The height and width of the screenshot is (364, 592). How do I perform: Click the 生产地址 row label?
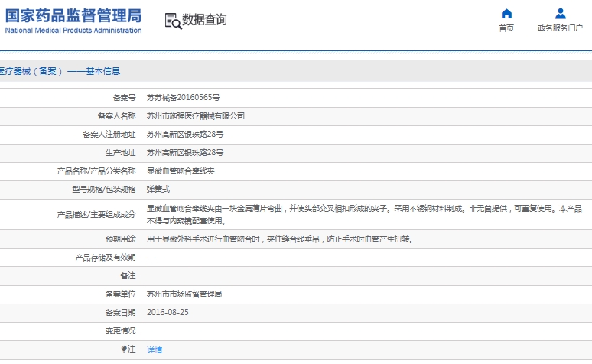(120, 153)
